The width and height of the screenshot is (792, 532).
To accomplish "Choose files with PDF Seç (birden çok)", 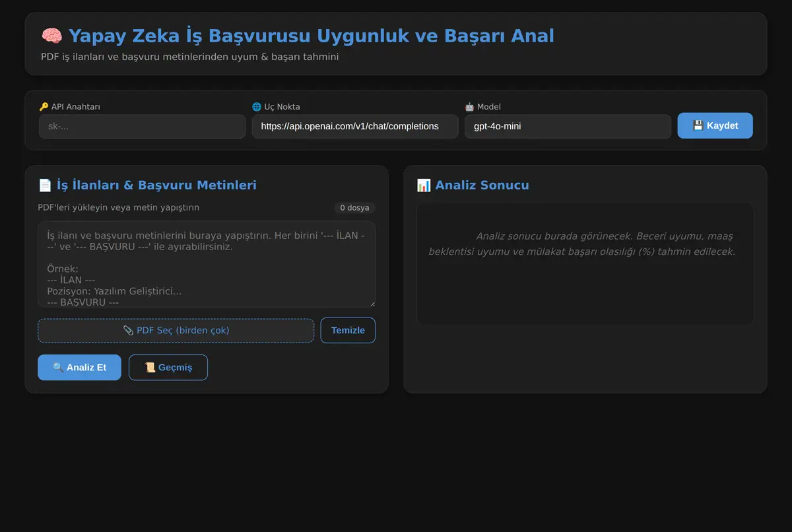I will pos(176,330).
